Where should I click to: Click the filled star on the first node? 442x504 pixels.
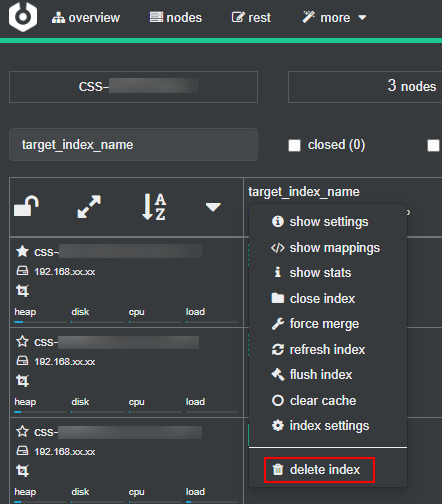click(22, 251)
